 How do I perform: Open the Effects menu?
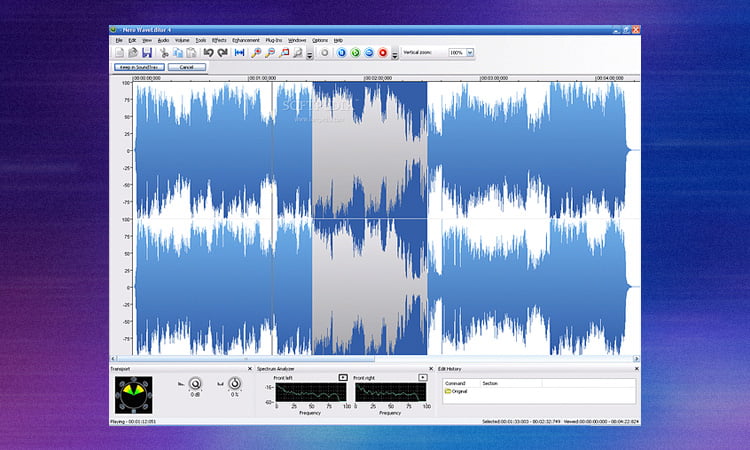coord(219,40)
